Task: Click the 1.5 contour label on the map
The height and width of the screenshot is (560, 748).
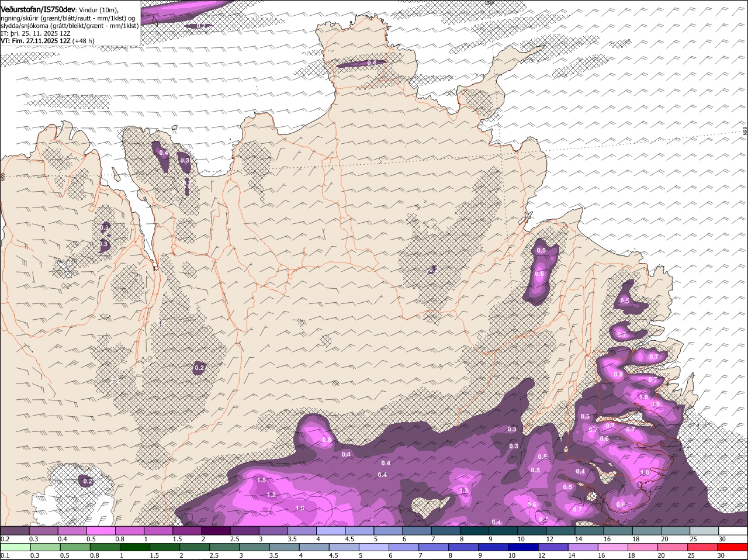Action: [x=262, y=480]
